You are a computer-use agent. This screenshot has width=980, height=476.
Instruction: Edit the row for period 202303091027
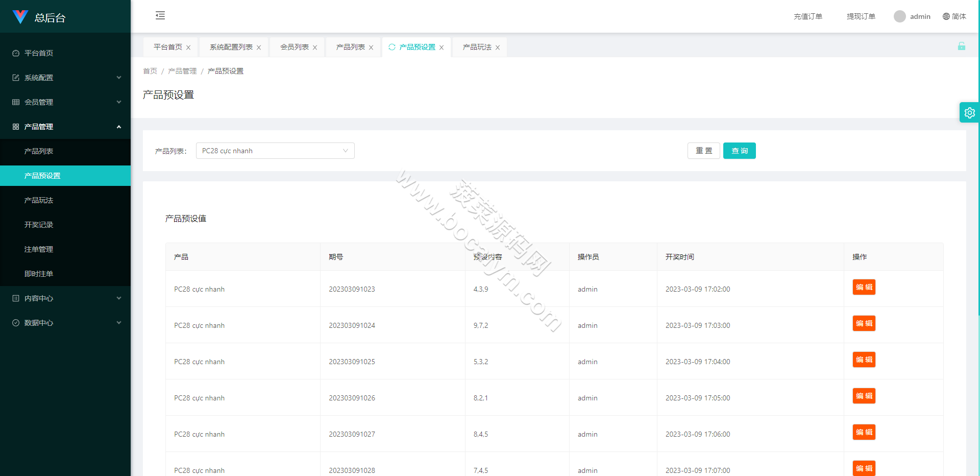click(x=864, y=432)
